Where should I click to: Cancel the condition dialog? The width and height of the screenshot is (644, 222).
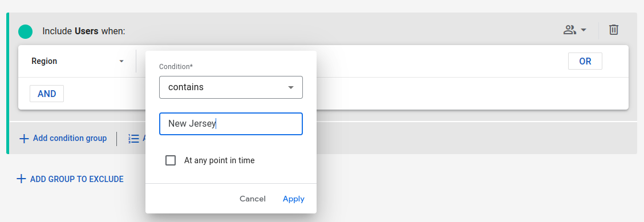[x=253, y=199]
